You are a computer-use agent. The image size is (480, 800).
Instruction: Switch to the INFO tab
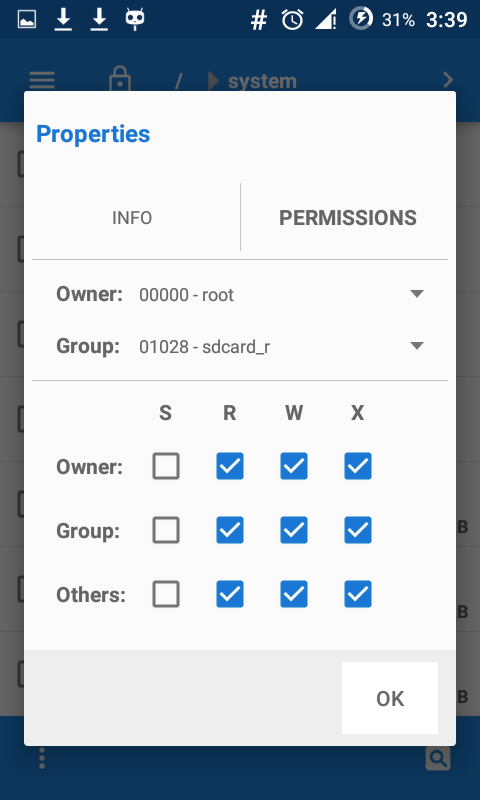[x=132, y=218]
